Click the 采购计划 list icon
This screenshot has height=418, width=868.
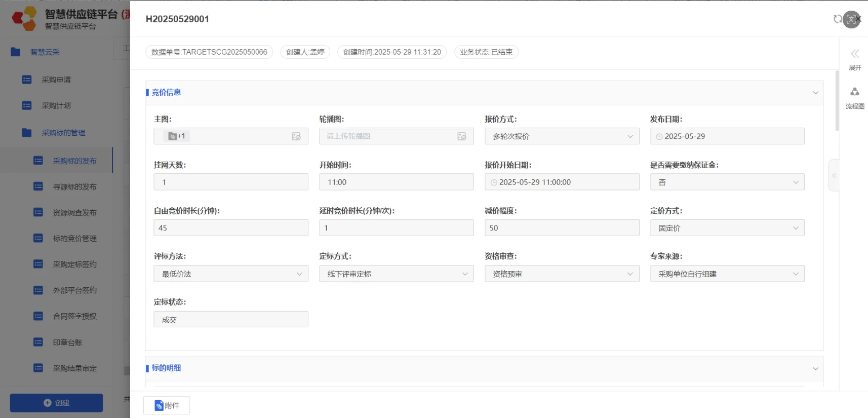(x=27, y=105)
